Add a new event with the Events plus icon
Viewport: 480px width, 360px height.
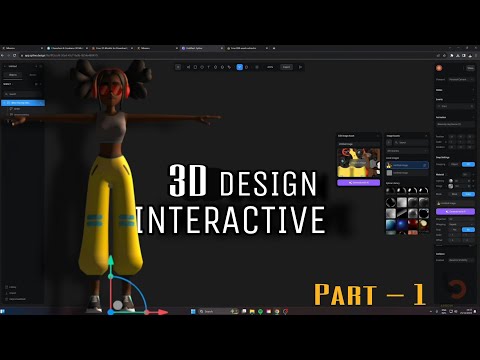473,99
